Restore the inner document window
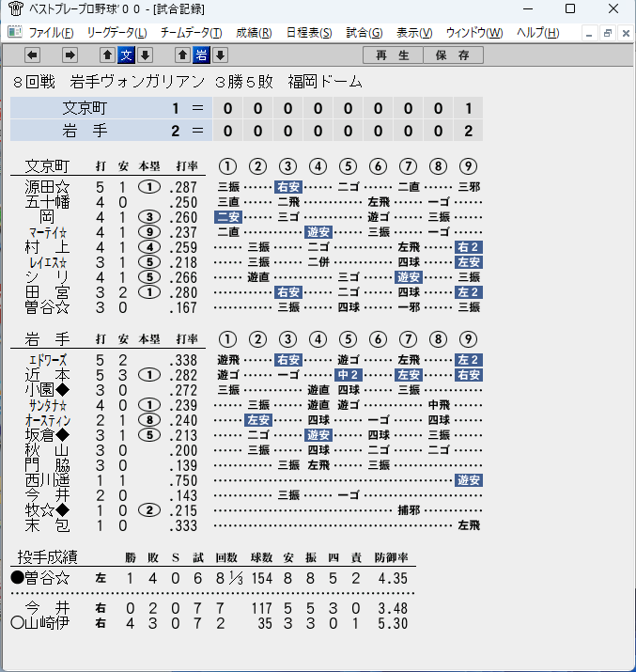636x672 pixels. click(x=607, y=33)
